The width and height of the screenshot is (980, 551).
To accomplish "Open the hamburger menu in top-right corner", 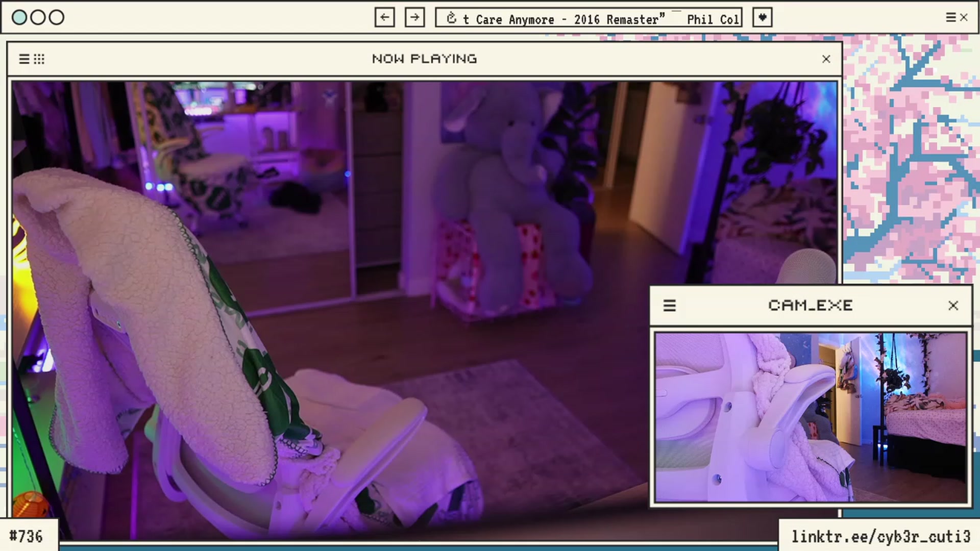I will click(x=950, y=17).
